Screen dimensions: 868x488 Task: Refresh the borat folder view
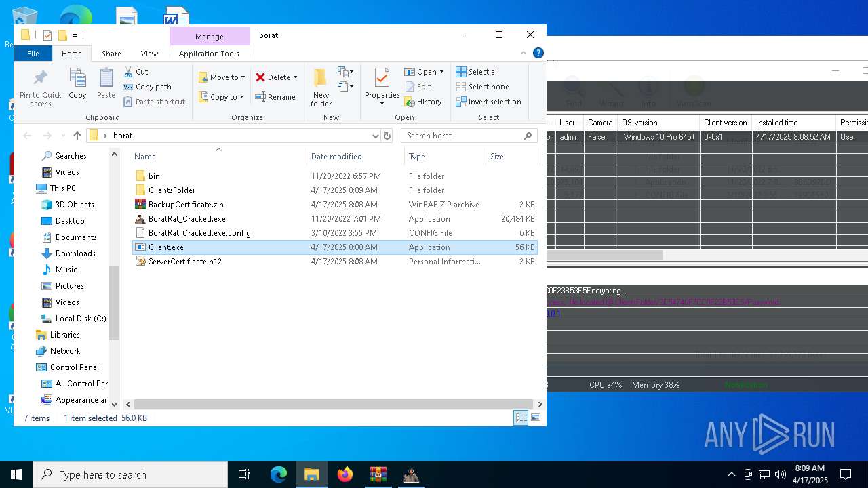coord(387,136)
